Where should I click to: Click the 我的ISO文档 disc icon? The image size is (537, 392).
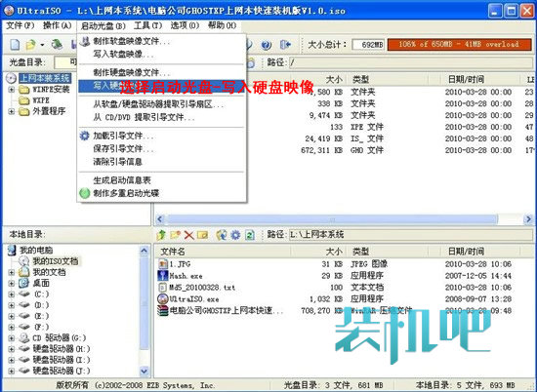click(23, 261)
